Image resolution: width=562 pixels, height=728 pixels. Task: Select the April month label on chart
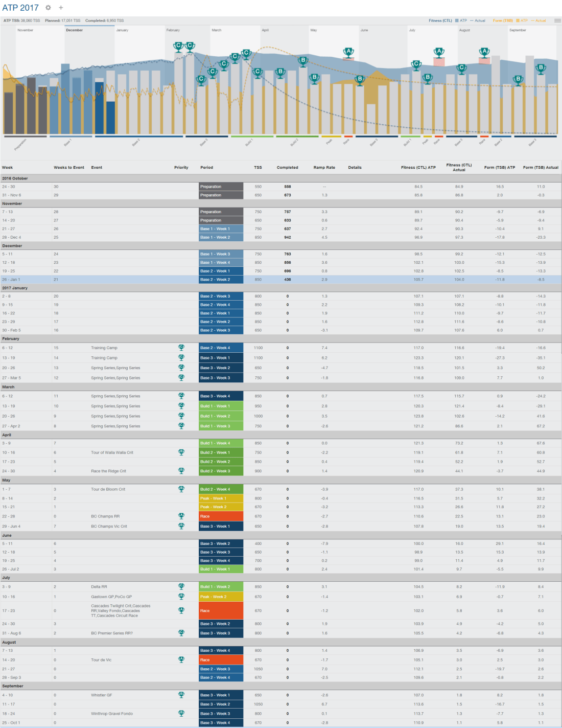265,30
